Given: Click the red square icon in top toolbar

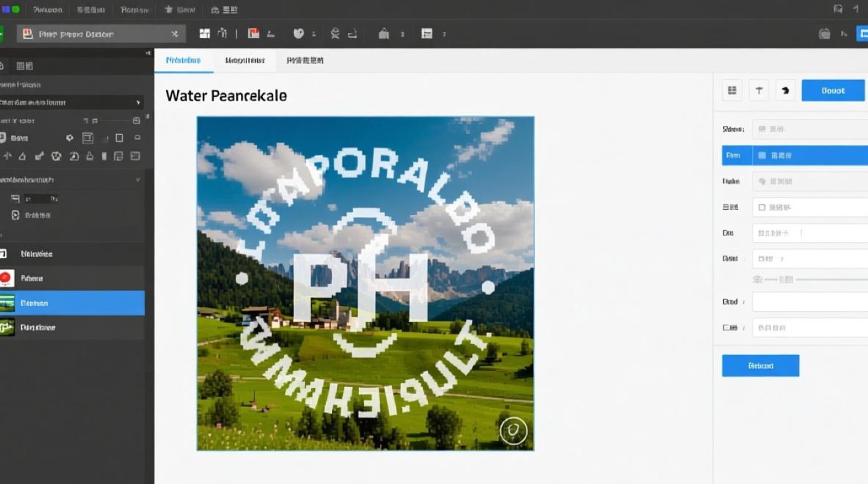Looking at the screenshot, I should coord(254,34).
